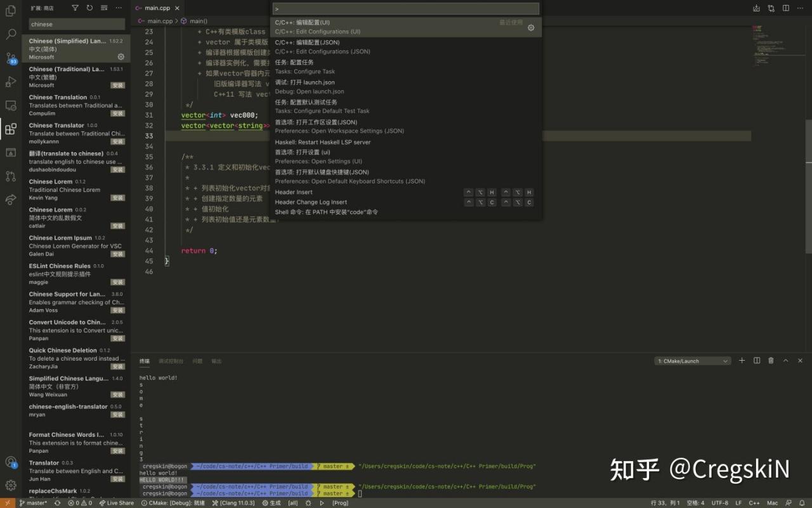This screenshot has width=812, height=508.
Task: Run command 任务: 配置任务
Action: [406, 67]
